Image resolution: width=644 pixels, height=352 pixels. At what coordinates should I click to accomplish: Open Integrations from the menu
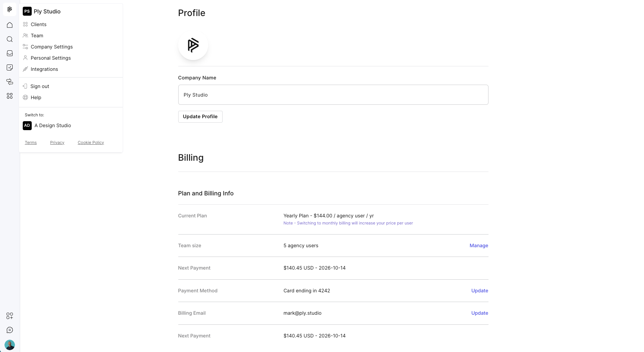[x=44, y=69]
